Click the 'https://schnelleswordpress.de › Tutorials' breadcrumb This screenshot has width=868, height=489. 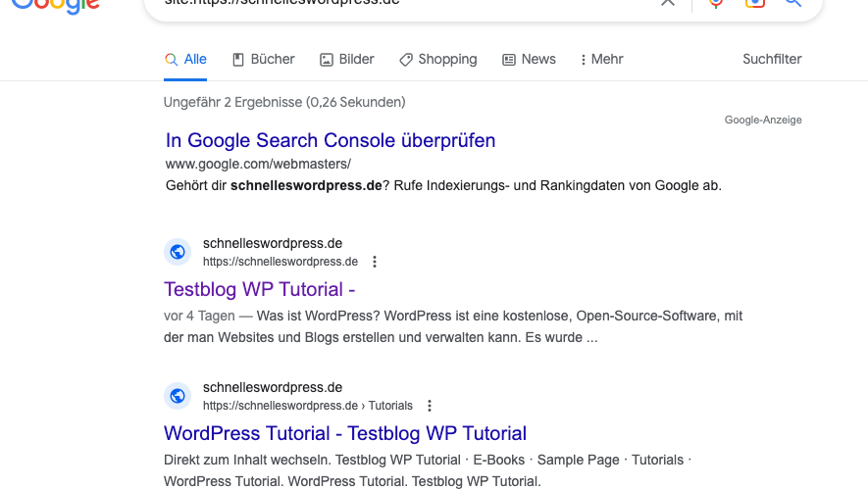[x=308, y=406]
